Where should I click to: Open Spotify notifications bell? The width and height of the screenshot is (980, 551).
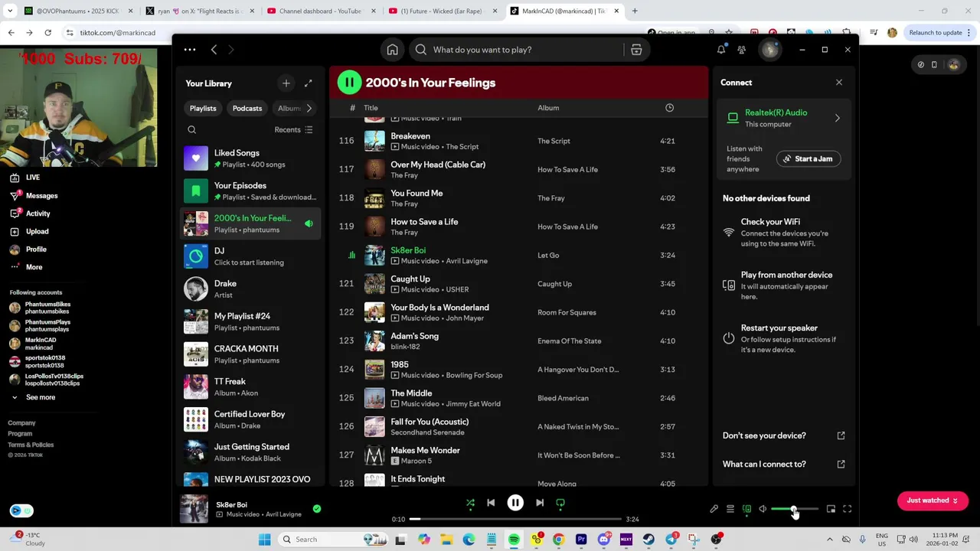point(721,50)
